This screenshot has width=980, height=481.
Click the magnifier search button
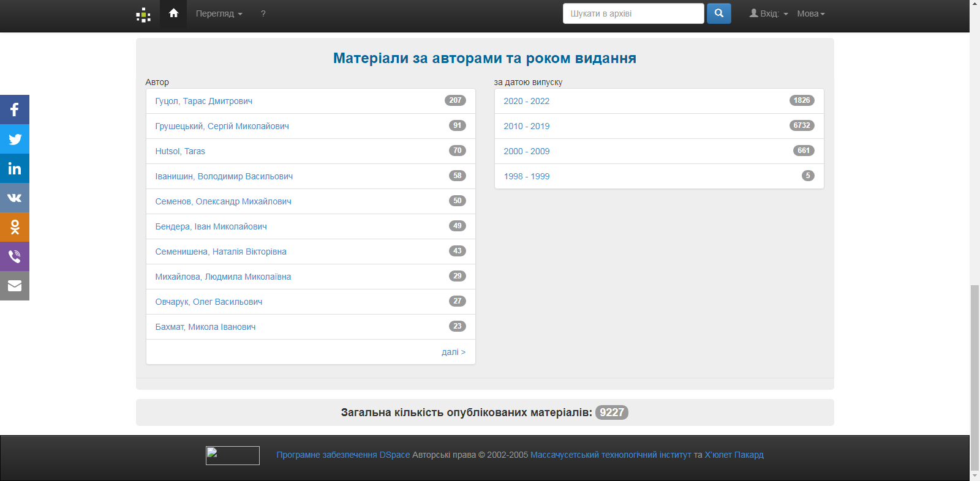coord(718,13)
